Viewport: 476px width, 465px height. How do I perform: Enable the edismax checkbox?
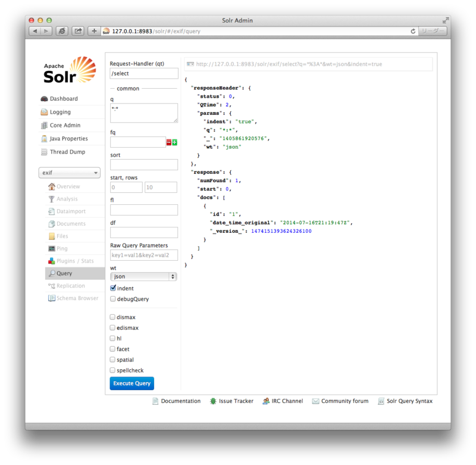112,327
